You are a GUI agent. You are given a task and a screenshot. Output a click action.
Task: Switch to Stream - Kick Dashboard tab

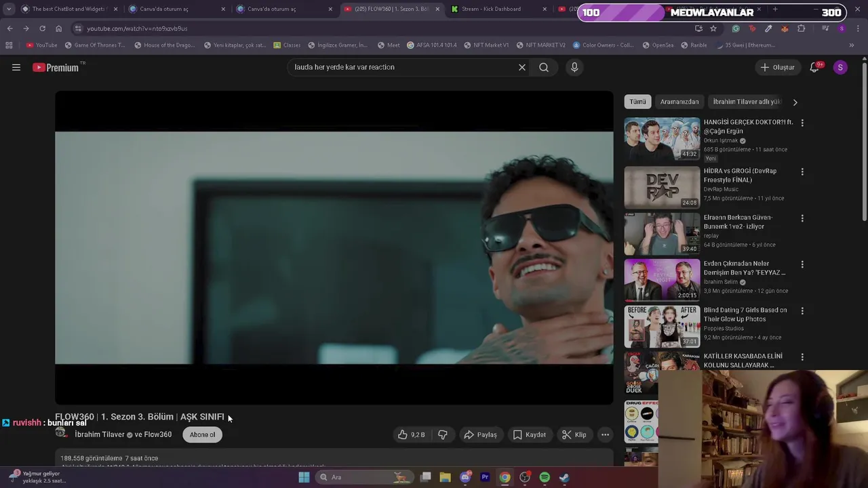point(500,9)
